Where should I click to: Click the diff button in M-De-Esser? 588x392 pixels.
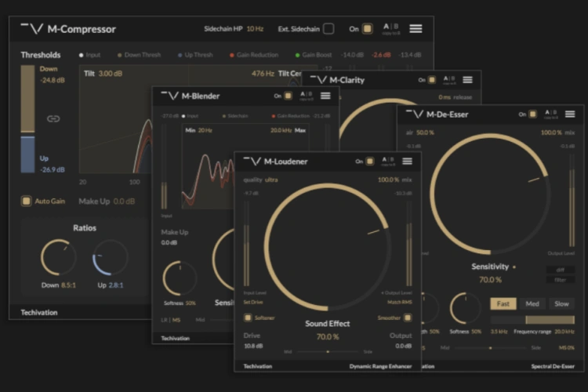click(561, 270)
